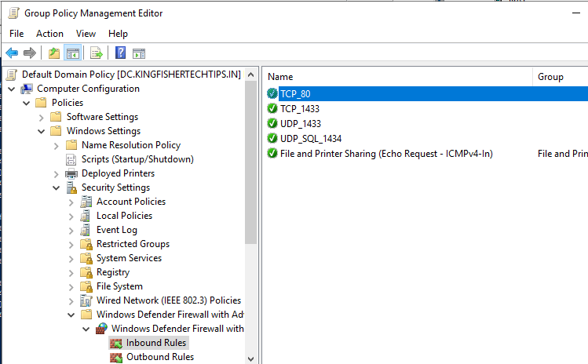
Task: Click the UDP_SQL_1434 rule check icon
Action: (x=272, y=138)
